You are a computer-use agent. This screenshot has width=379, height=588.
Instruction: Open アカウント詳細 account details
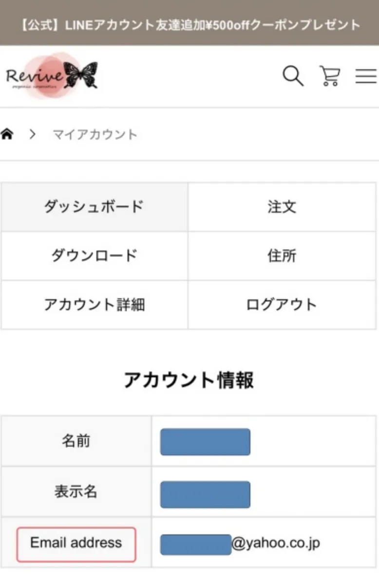point(94,305)
